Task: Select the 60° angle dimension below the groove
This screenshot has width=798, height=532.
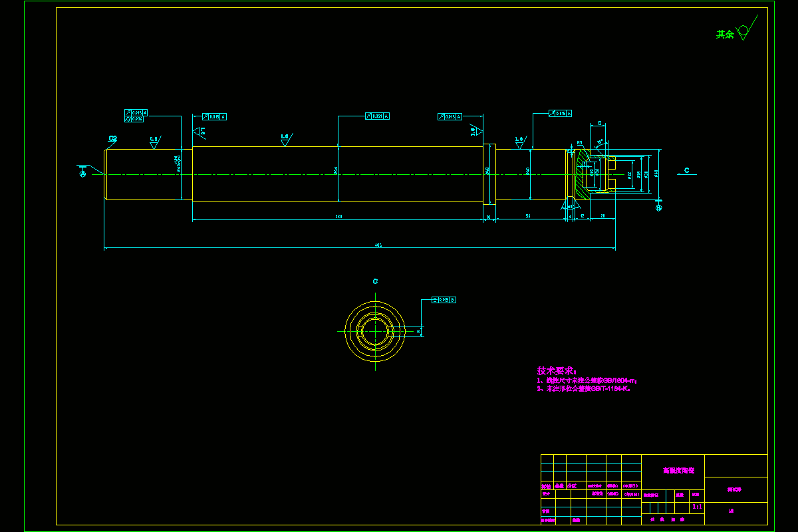Action: [571, 207]
